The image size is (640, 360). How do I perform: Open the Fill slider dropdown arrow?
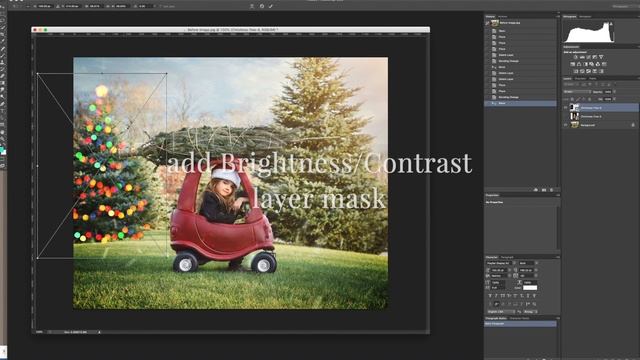pyautogui.click(x=614, y=99)
